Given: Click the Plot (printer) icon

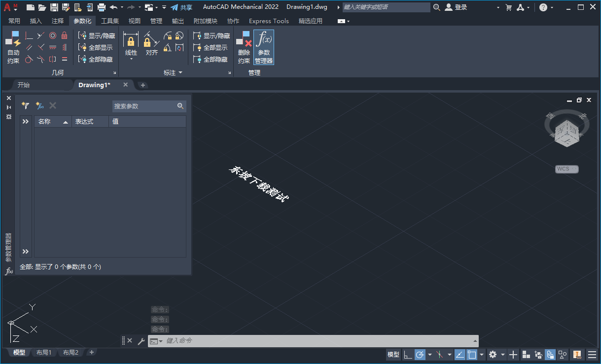Looking at the screenshot, I should pos(102,7).
